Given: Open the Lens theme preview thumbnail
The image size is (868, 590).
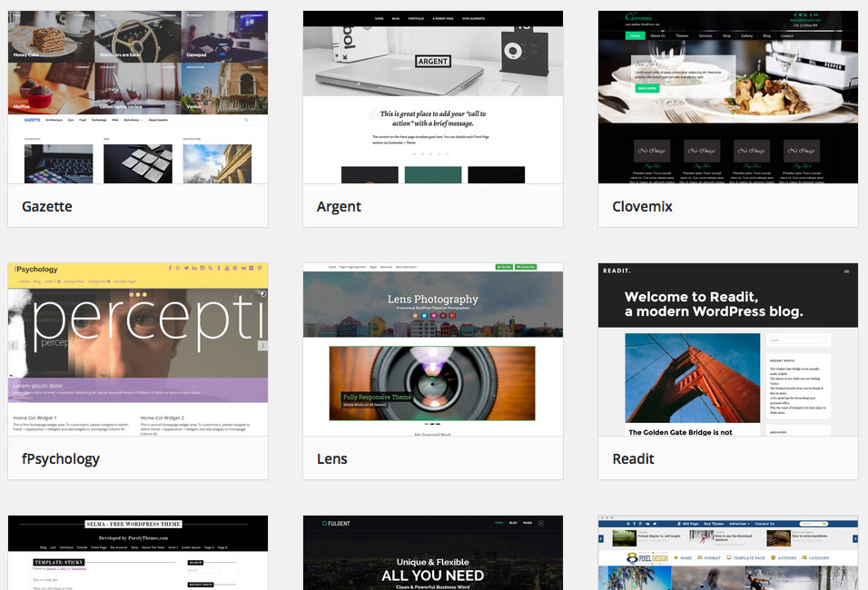Looking at the screenshot, I should [x=433, y=349].
